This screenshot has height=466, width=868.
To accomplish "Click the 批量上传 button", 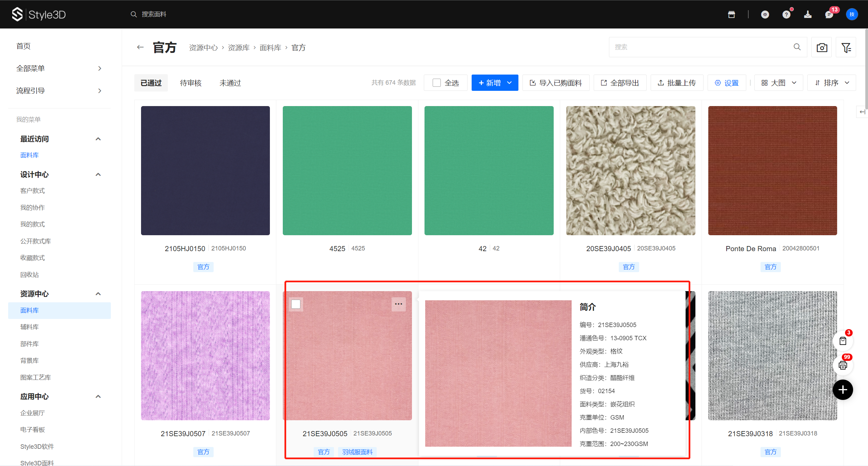I will point(677,83).
